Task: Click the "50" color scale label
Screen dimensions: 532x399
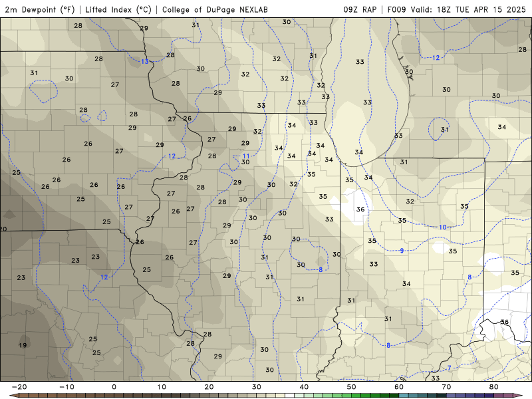Action: (x=352, y=387)
